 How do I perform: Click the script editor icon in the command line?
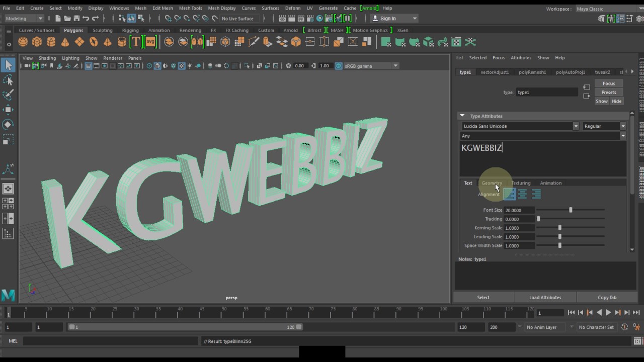[x=638, y=341]
